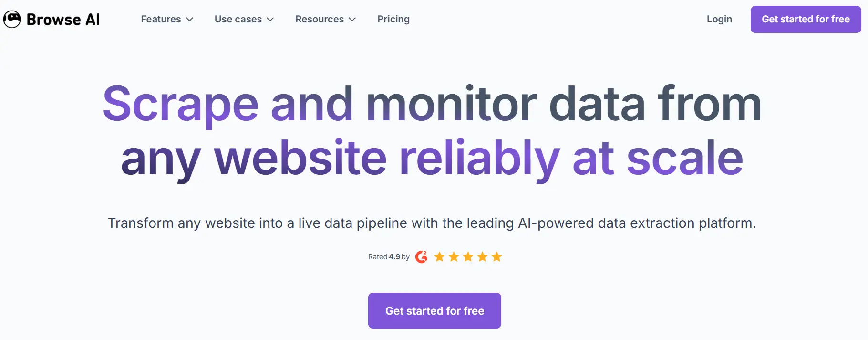Image resolution: width=868 pixels, height=340 pixels.
Task: Open the Resources dropdown menu
Action: (320, 19)
